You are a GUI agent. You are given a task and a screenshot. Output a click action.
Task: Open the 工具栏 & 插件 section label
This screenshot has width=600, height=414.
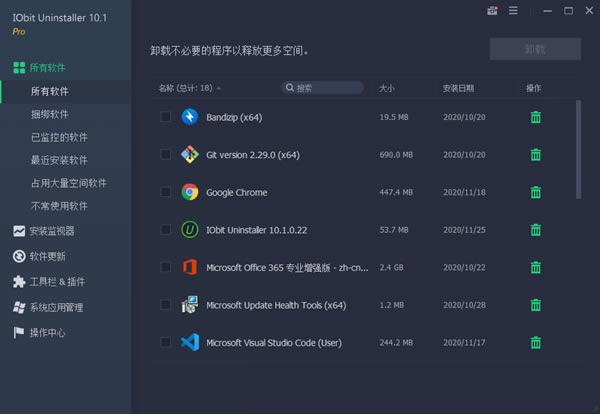[x=57, y=282]
